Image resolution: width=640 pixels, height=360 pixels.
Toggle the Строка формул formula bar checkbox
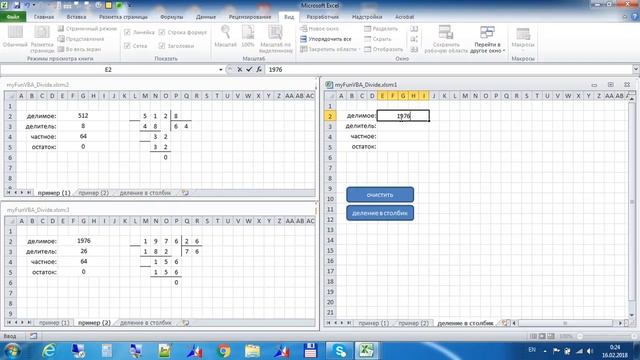click(x=162, y=32)
